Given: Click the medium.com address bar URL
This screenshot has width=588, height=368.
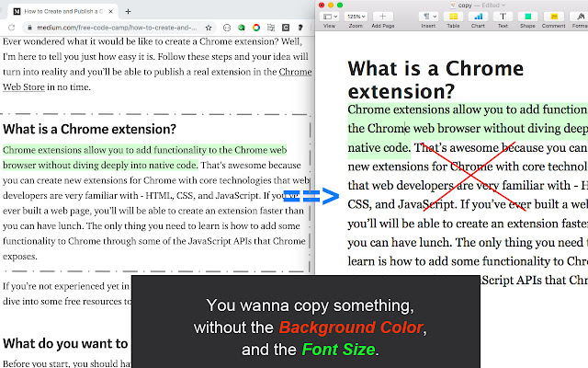Looking at the screenshot, I should tap(117, 28).
